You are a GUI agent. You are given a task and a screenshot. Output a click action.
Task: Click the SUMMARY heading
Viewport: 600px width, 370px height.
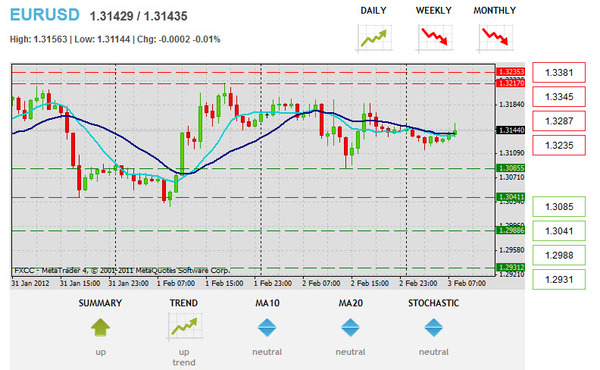[100, 303]
